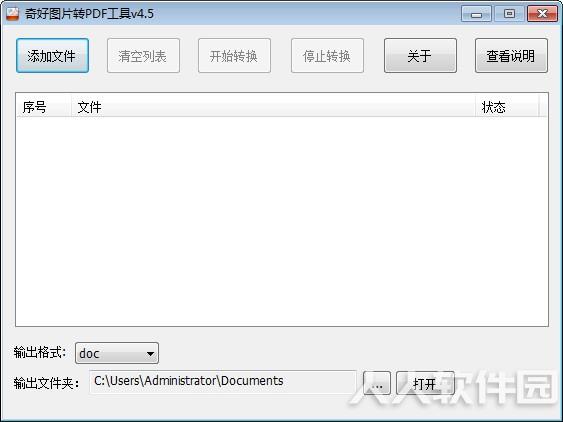This screenshot has width=563, height=422.
Task: Maximize the window
Action: pyautogui.click(x=509, y=14)
